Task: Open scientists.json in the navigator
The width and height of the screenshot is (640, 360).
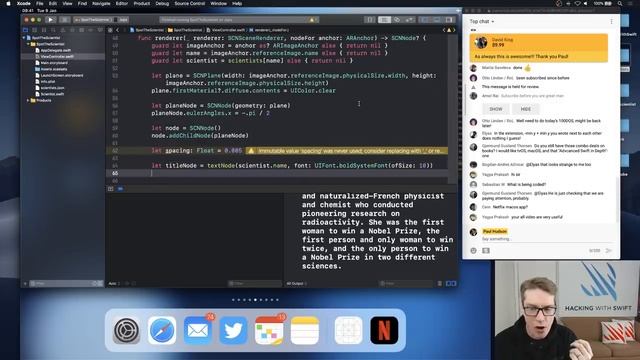Action: click(52, 87)
